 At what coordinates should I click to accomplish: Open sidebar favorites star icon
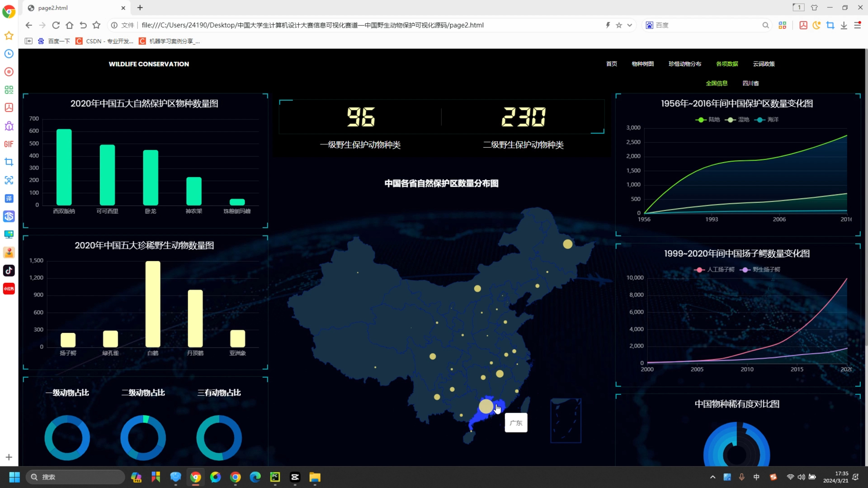point(9,36)
